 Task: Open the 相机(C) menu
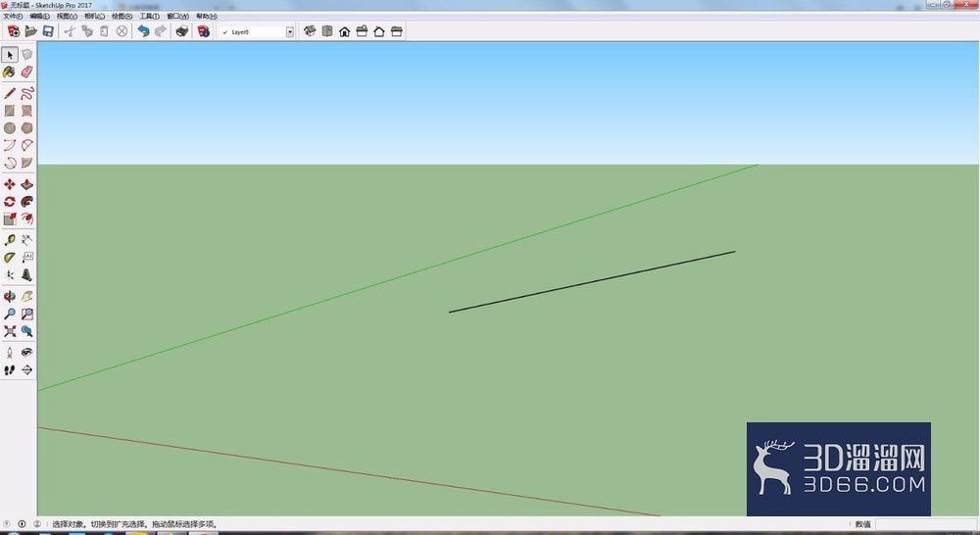pyautogui.click(x=94, y=17)
